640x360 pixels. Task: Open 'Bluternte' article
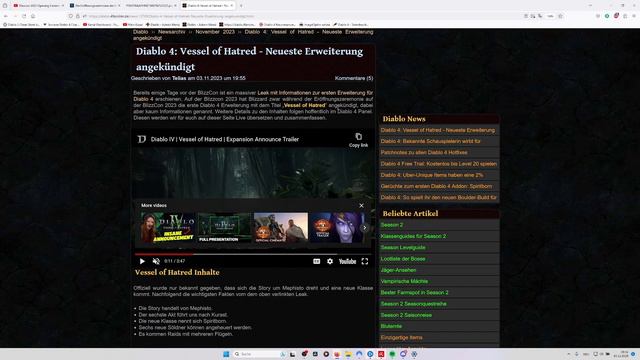(x=391, y=326)
